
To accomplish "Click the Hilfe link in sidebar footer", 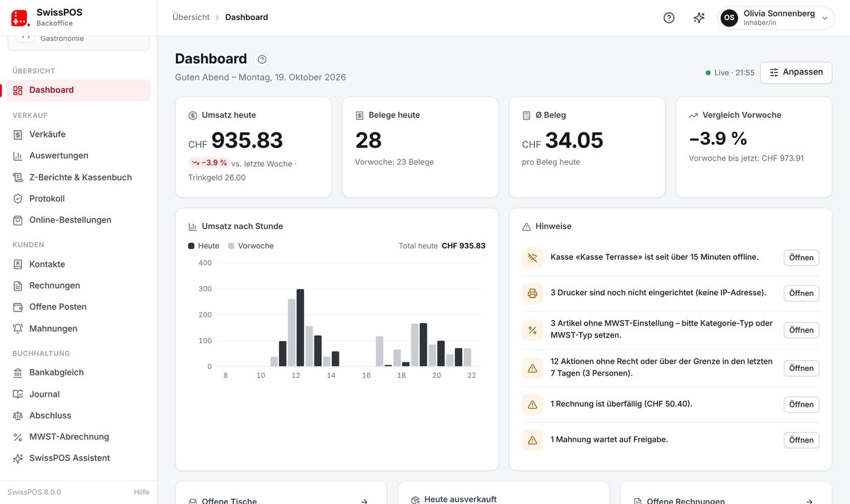I will [x=141, y=492].
